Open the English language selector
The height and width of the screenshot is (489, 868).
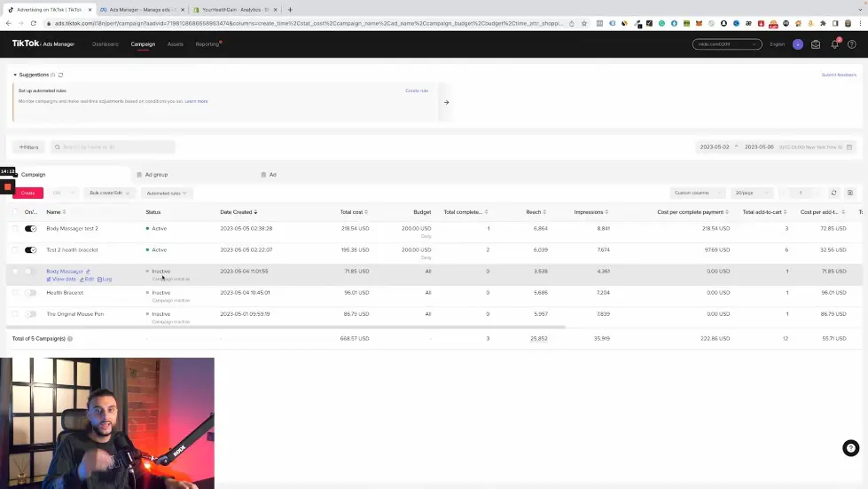click(777, 44)
